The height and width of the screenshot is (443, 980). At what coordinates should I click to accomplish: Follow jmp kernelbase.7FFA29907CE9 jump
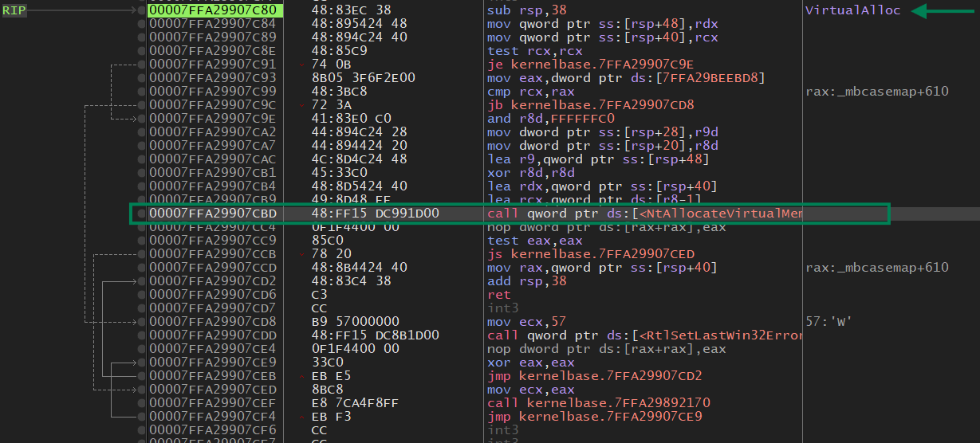pos(595,417)
